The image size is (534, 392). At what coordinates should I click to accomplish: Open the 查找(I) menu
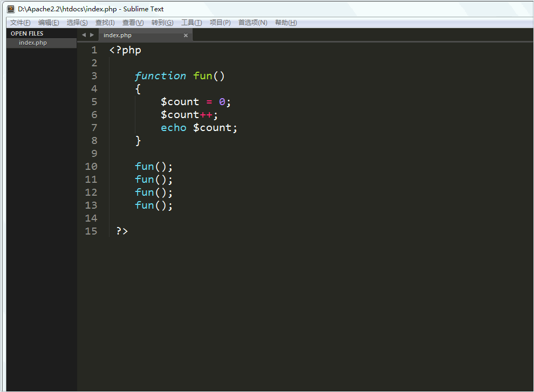[105, 23]
